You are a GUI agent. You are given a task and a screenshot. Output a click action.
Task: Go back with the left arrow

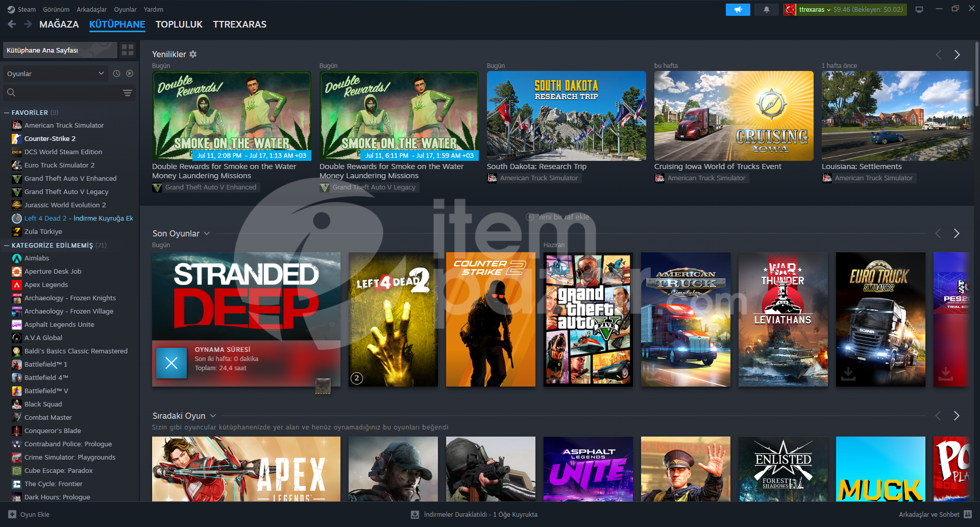[x=12, y=24]
